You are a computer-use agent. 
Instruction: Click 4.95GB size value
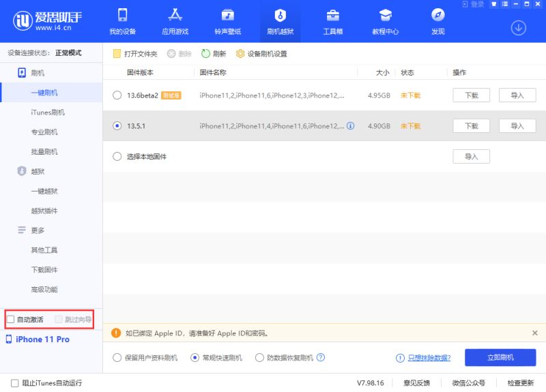point(379,95)
